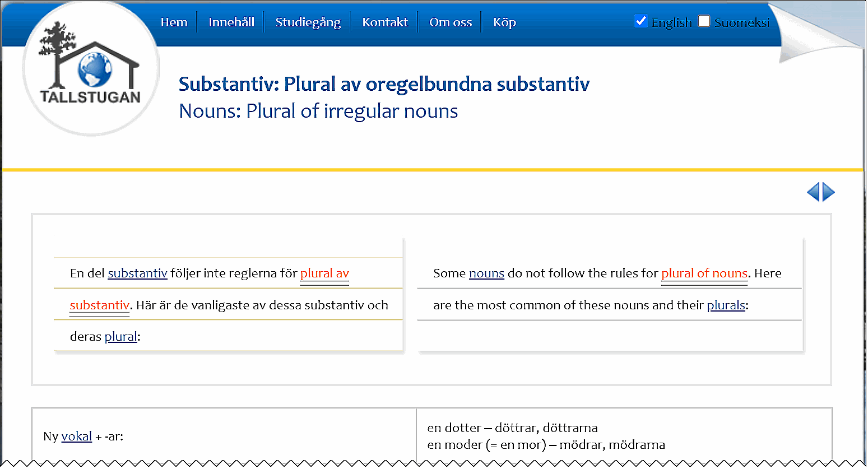Enable the Suomeksi language checkbox
The height and width of the screenshot is (469, 868).
pyautogui.click(x=704, y=21)
